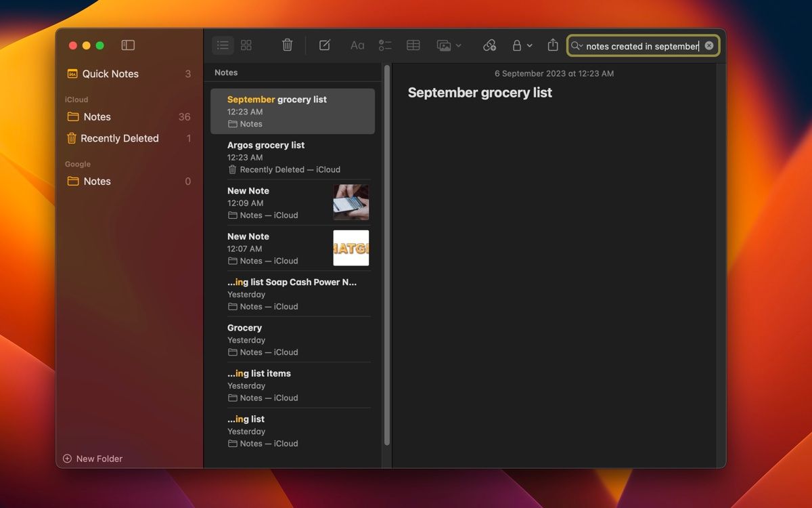This screenshot has width=812, height=508.
Task: Switch to gallery view
Action: [x=246, y=45]
